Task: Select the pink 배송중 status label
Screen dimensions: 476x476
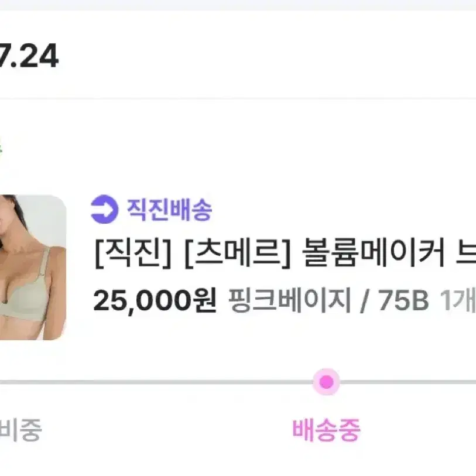Action: [x=326, y=430]
